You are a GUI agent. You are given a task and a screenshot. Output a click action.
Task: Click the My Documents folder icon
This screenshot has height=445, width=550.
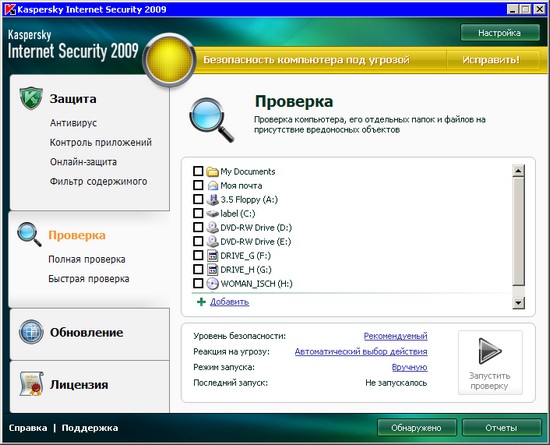click(212, 171)
